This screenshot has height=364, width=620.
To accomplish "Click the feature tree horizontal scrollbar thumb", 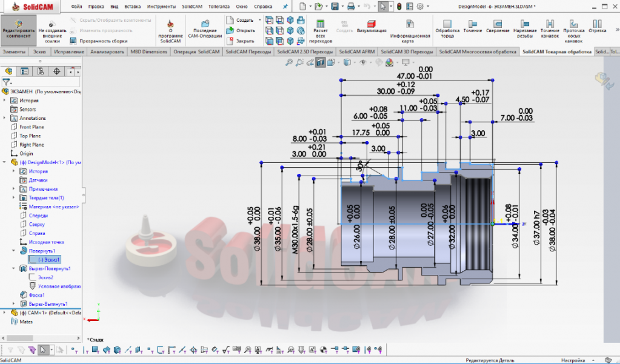I will tap(20, 339).
